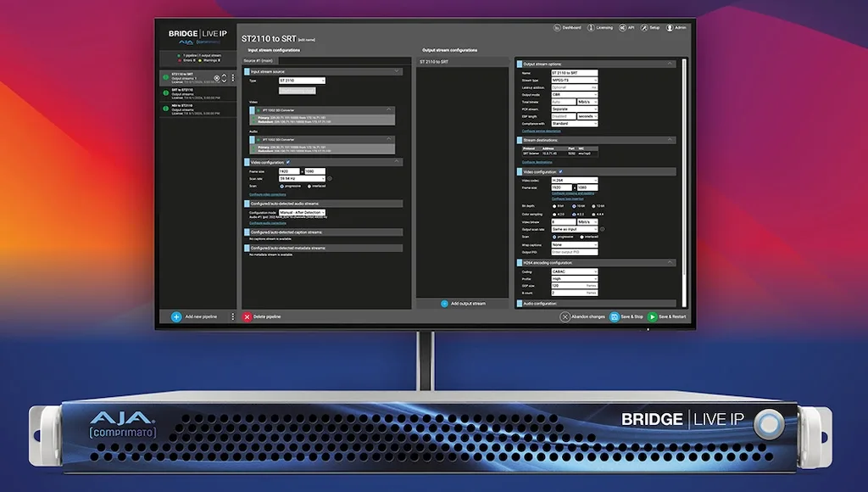
Task: Toggle the output Video configuration checkbox
Action: pos(560,171)
